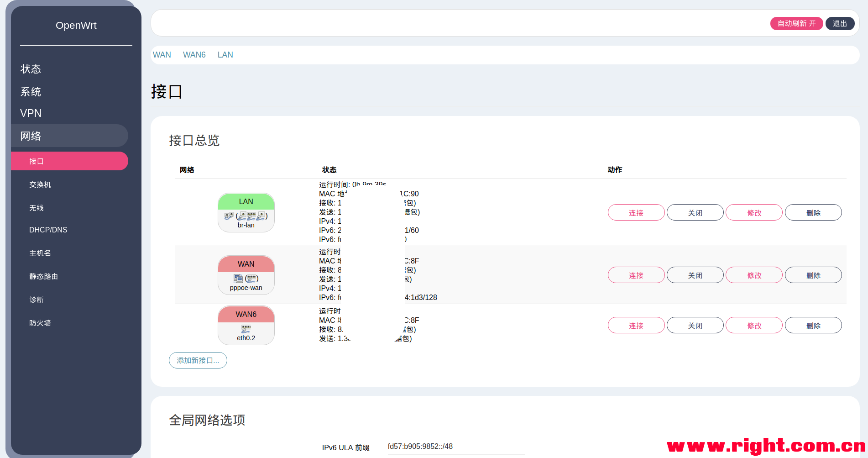This screenshot has width=868, height=458.
Task: Click 修改 for the LAN interface
Action: click(754, 213)
